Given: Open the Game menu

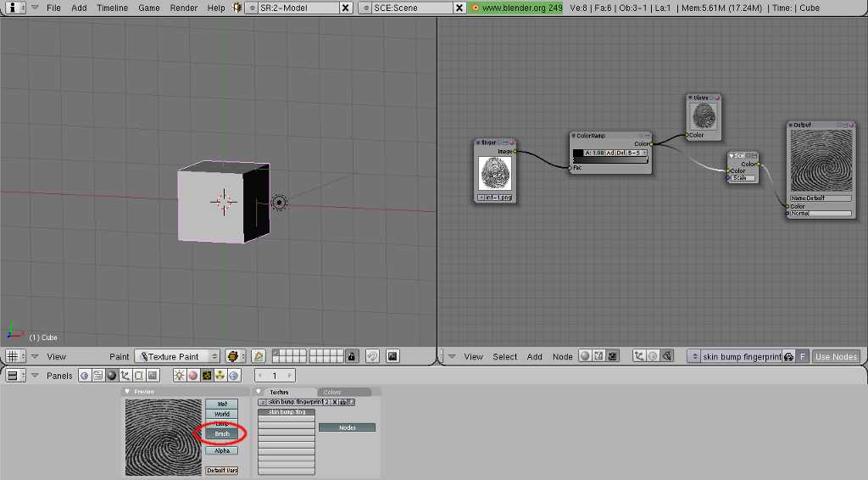Looking at the screenshot, I should coord(149,8).
